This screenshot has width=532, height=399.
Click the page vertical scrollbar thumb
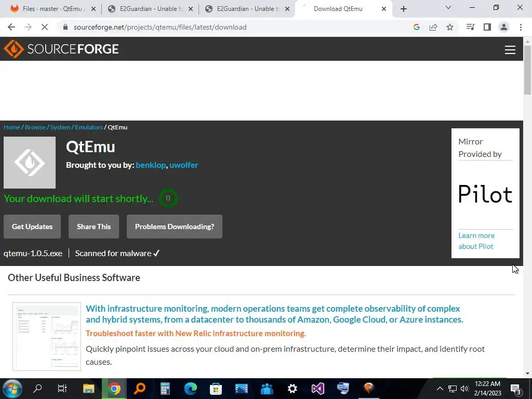click(527, 70)
